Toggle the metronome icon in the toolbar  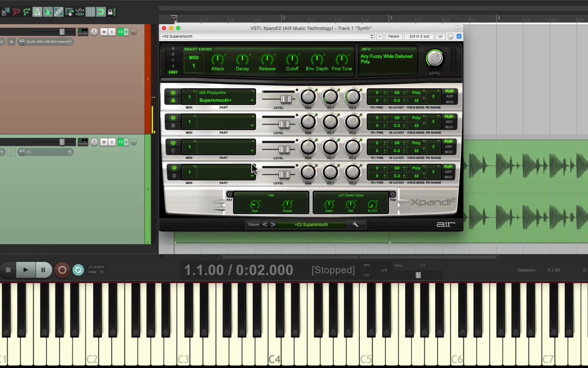coord(37,12)
